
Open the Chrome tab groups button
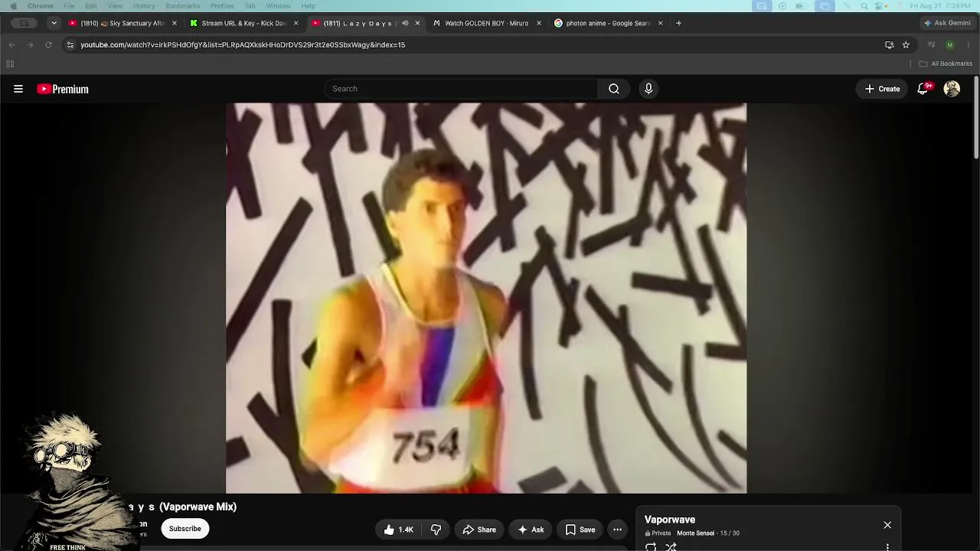24,23
